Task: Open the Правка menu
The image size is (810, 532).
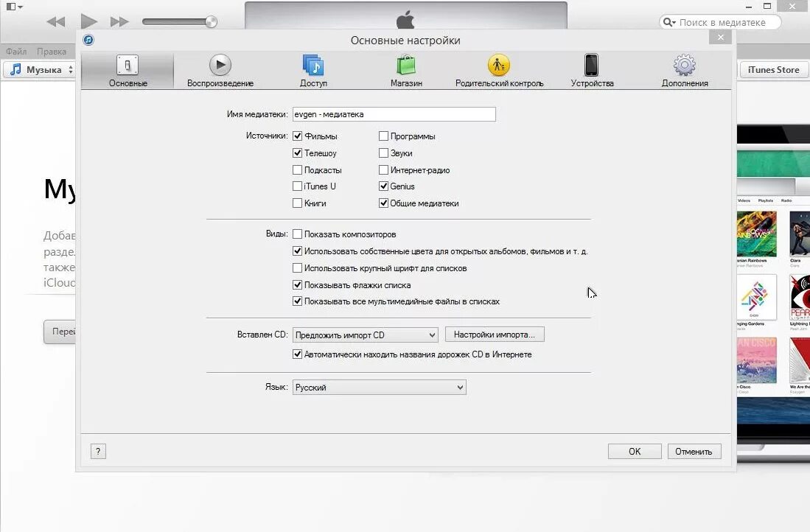Action: [x=52, y=51]
